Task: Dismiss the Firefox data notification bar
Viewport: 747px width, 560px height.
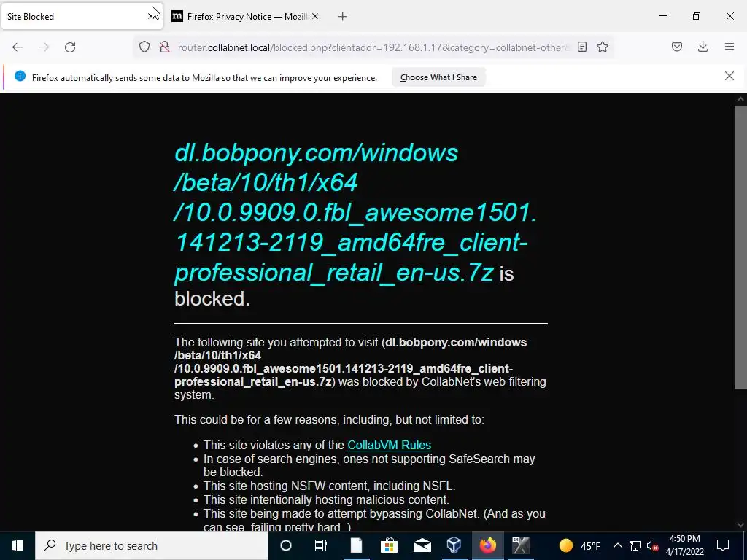Action: (729, 76)
